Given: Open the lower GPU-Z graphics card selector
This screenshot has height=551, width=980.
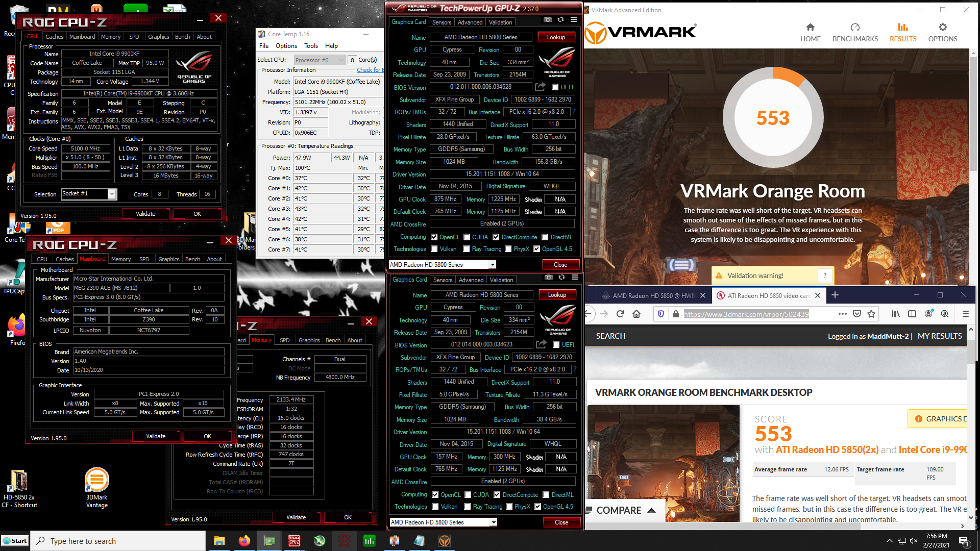Looking at the screenshot, I should [443, 522].
